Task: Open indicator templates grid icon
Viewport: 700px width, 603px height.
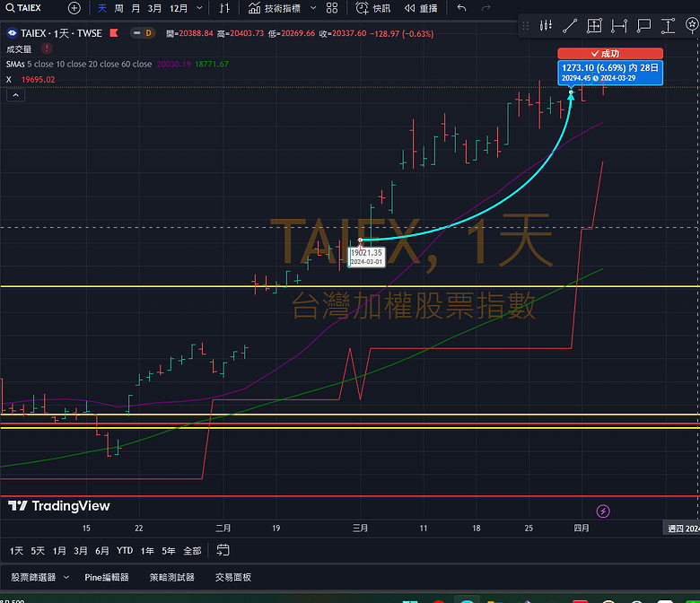Action: (x=332, y=8)
